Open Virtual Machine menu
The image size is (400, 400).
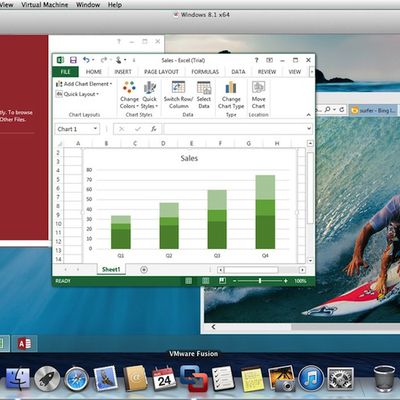pos(45,5)
